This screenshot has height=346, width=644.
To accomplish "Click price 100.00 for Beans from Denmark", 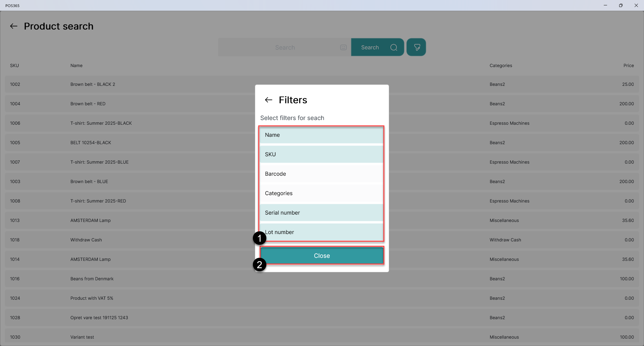I will point(627,279).
